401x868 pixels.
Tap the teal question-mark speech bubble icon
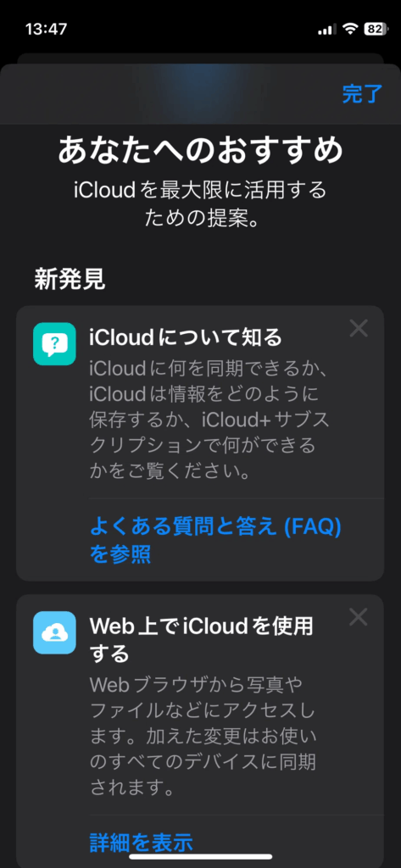tap(54, 344)
